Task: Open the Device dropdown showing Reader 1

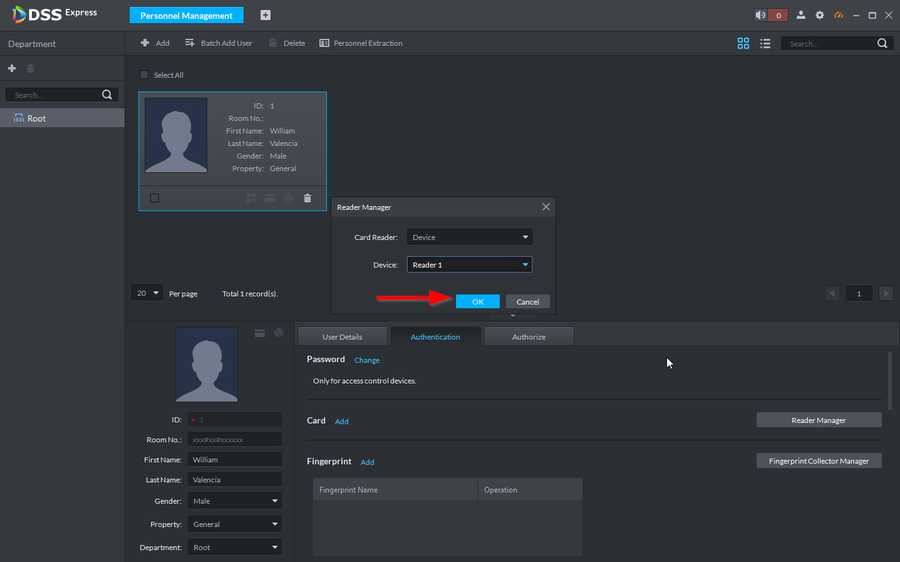Action: pos(469,265)
